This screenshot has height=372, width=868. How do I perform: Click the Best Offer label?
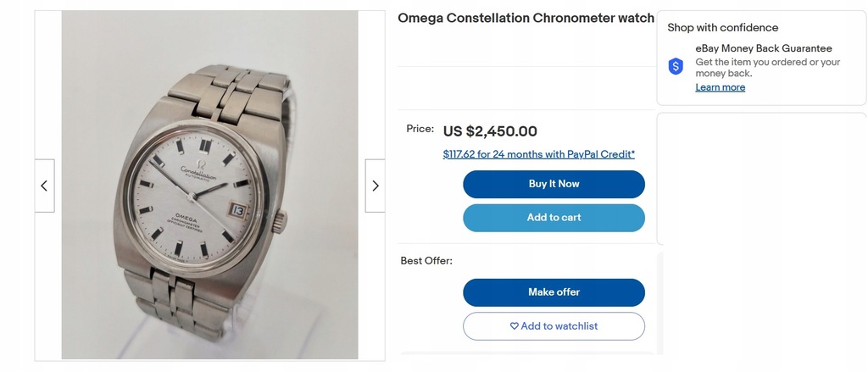point(426,261)
